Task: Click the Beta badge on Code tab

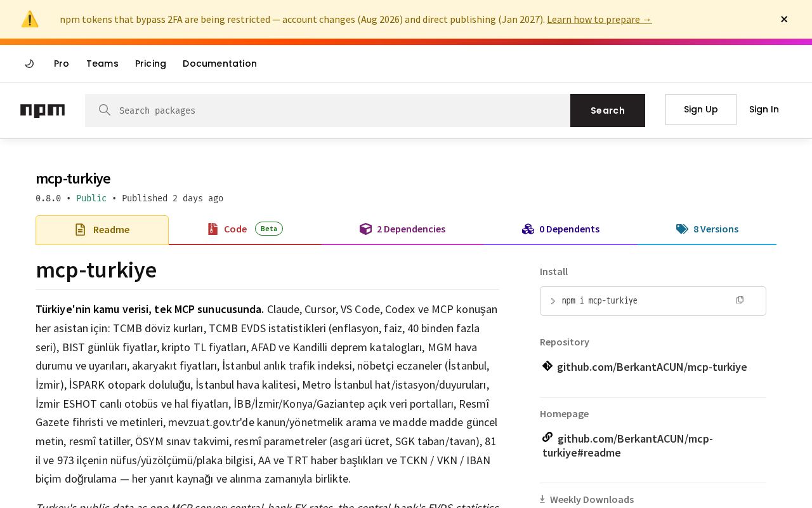Action: tap(269, 229)
